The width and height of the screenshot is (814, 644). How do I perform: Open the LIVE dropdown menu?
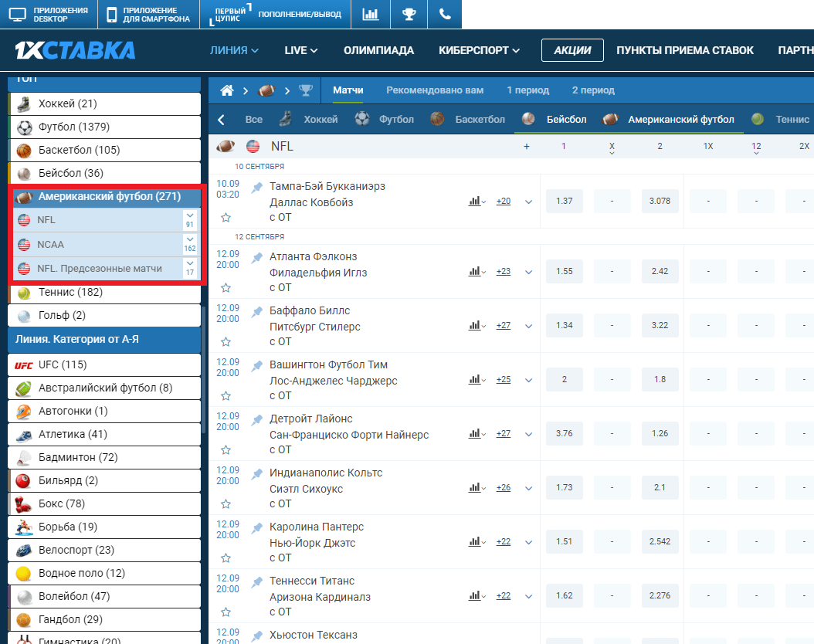click(301, 50)
